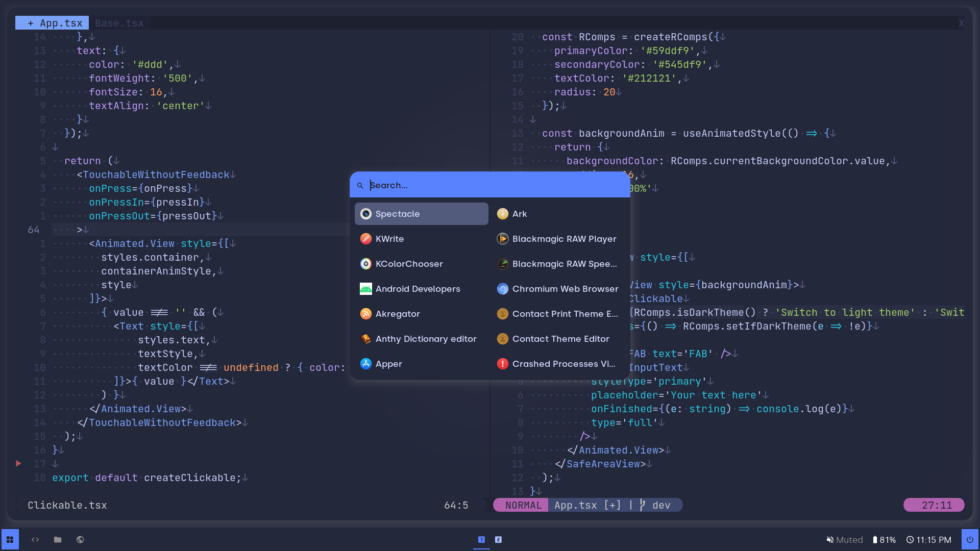Switch to the Base.tsx tab
The height and width of the screenshot is (551, 980).
click(119, 23)
